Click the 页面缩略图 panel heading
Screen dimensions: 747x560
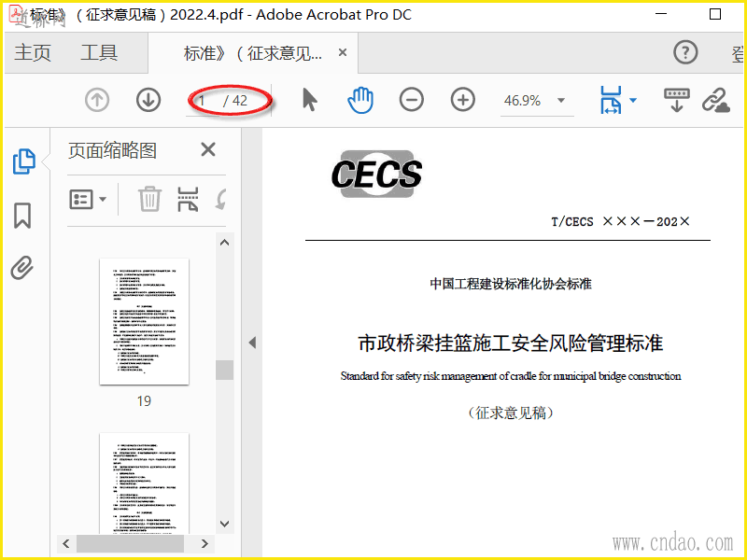click(x=112, y=150)
